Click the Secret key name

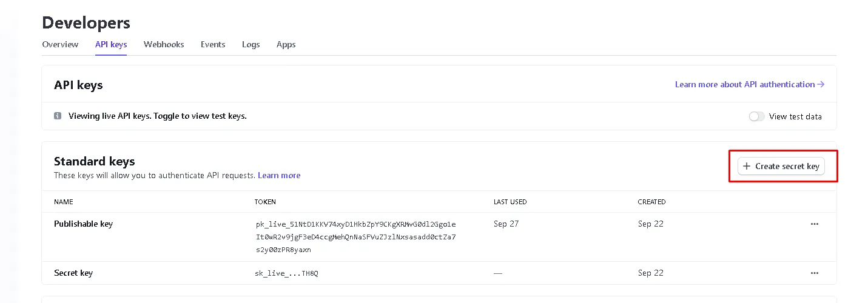coord(73,273)
